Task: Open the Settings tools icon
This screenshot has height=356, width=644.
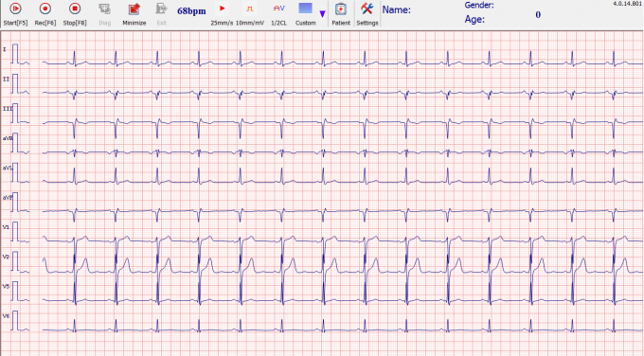Action: tap(367, 14)
